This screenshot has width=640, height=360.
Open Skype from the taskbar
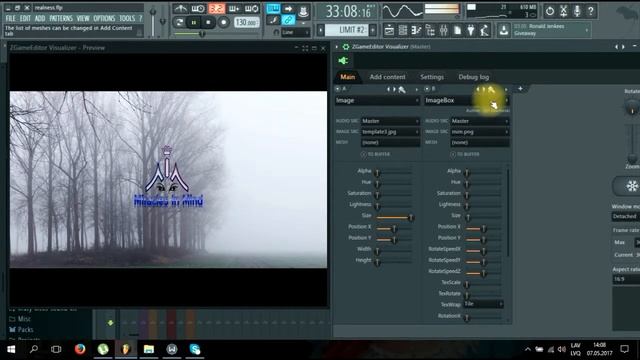tap(195, 349)
